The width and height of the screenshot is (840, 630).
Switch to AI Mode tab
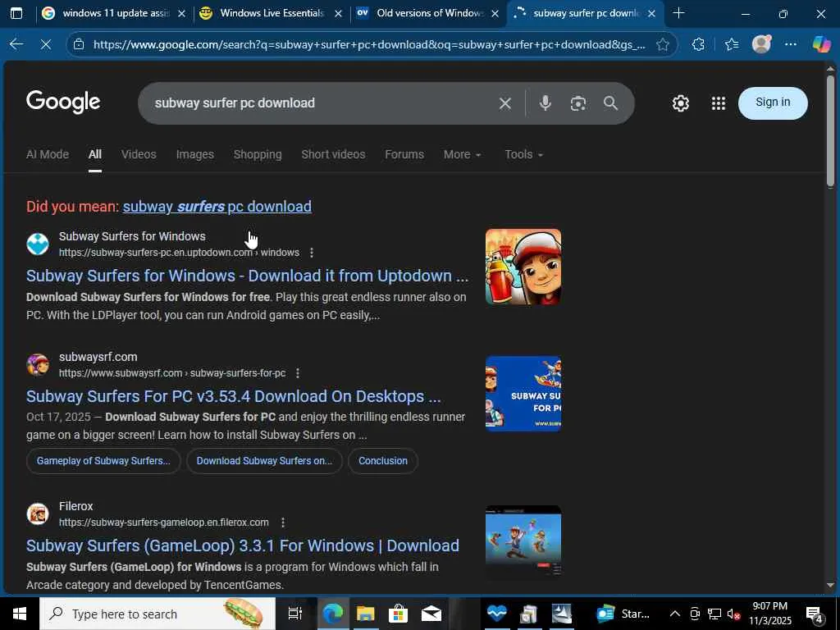coord(48,154)
